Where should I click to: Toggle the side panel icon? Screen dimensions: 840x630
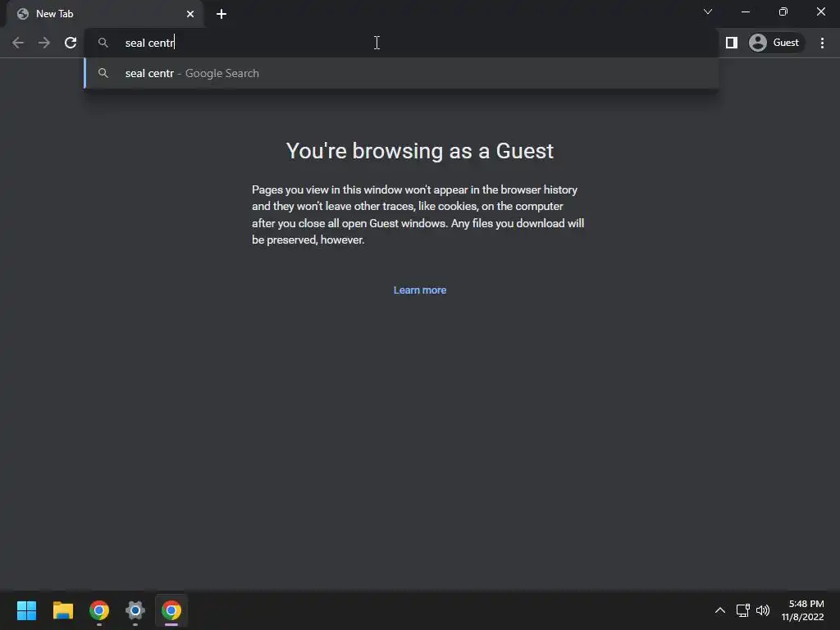click(x=731, y=43)
